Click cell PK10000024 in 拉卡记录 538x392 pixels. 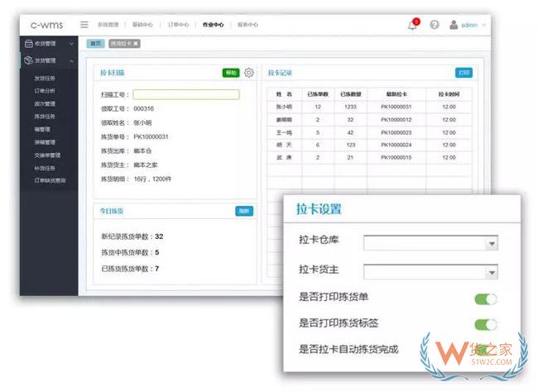click(396, 145)
